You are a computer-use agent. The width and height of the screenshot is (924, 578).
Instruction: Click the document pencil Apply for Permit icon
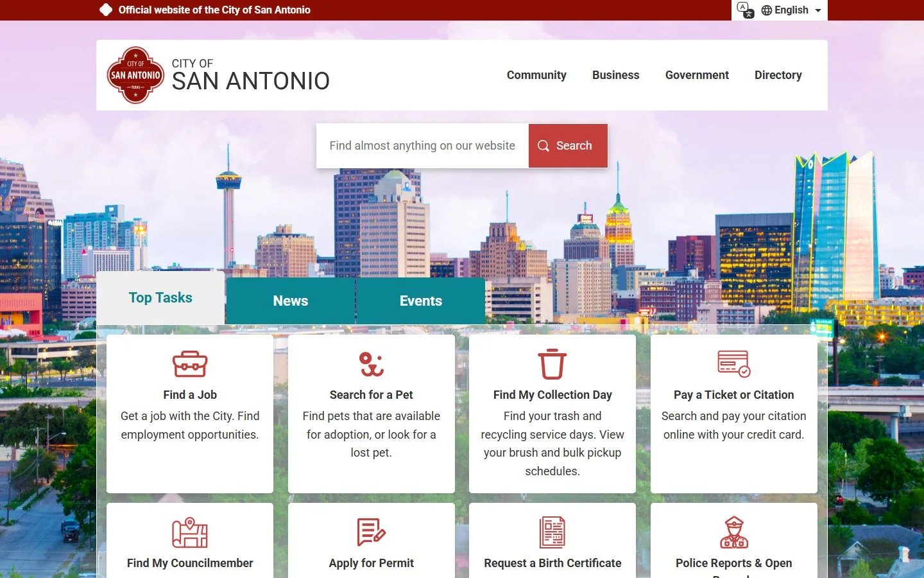coord(372,532)
